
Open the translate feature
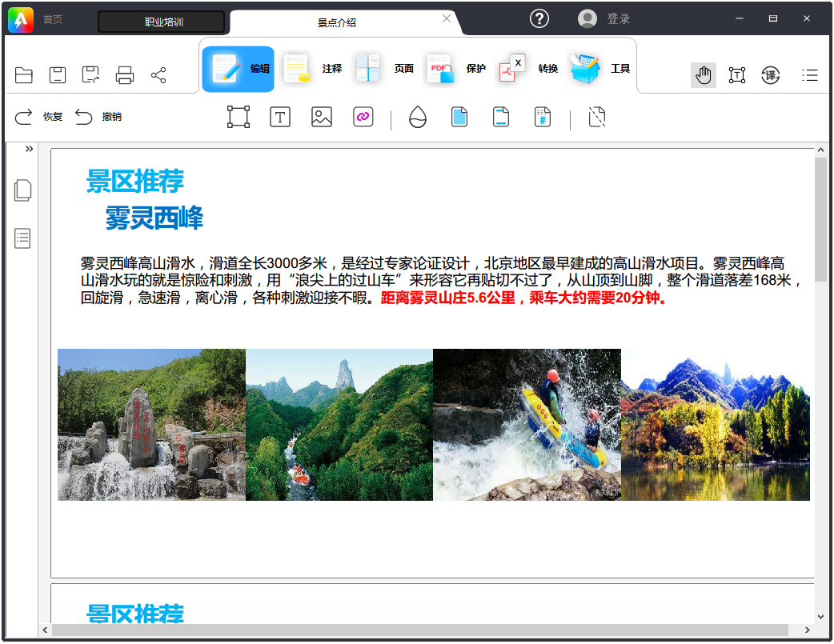tap(769, 74)
